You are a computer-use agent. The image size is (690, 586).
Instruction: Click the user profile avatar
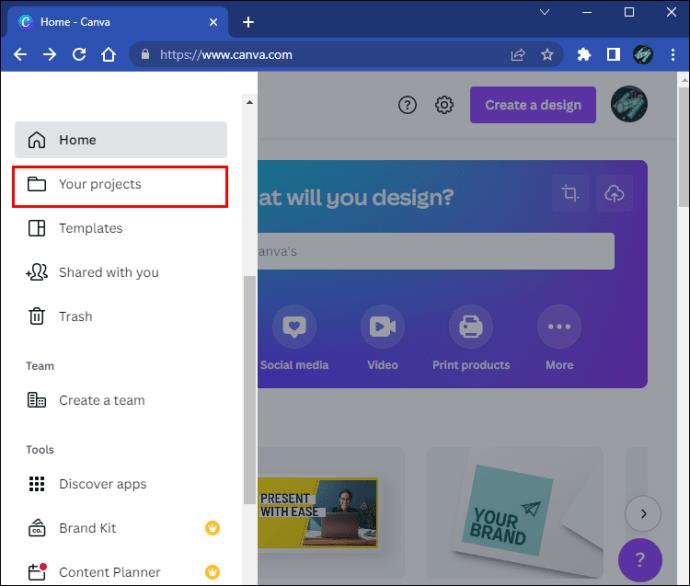click(x=629, y=104)
